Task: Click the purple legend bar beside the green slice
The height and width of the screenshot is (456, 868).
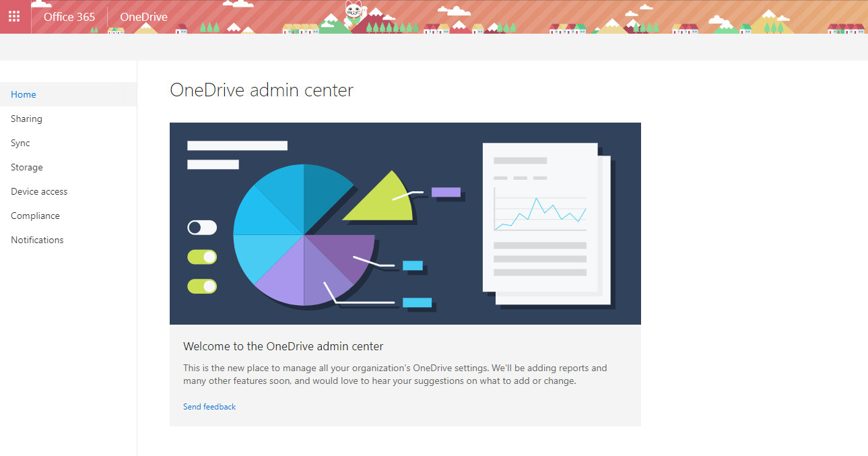Action: click(x=447, y=192)
